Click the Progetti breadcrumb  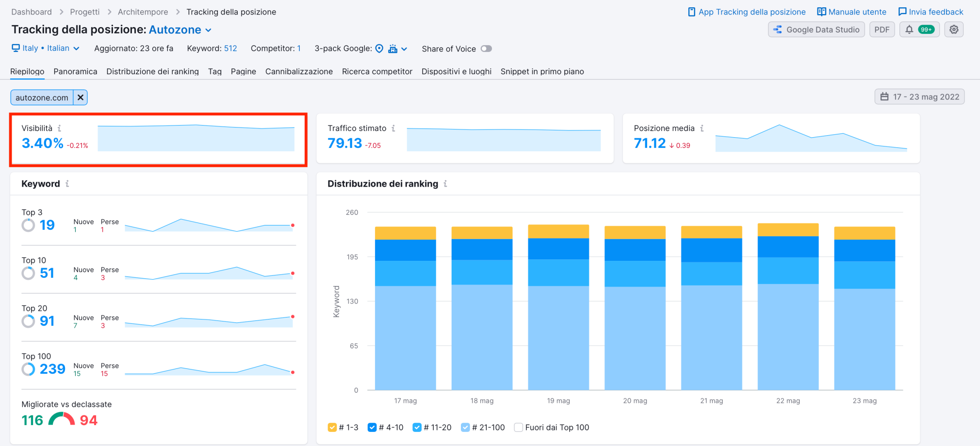pyautogui.click(x=85, y=12)
